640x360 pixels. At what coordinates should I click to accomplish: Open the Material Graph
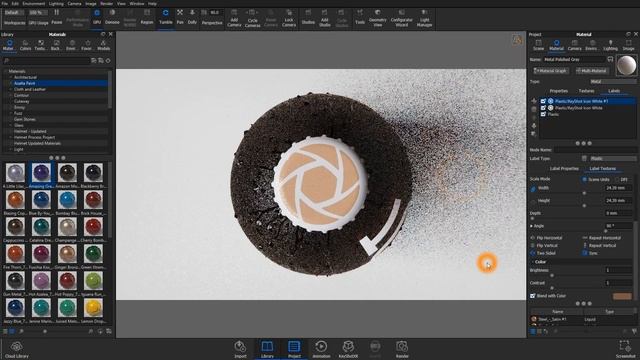[x=551, y=71]
